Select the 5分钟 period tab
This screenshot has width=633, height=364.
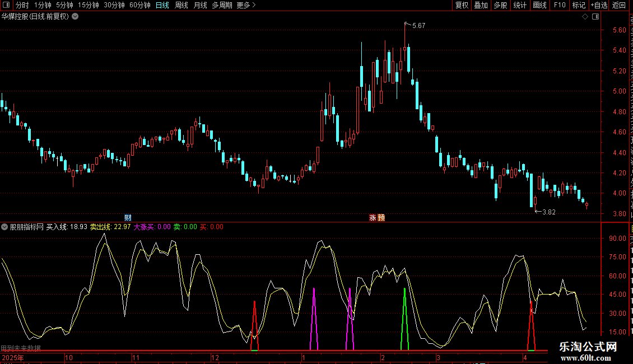pyautogui.click(x=64, y=5)
